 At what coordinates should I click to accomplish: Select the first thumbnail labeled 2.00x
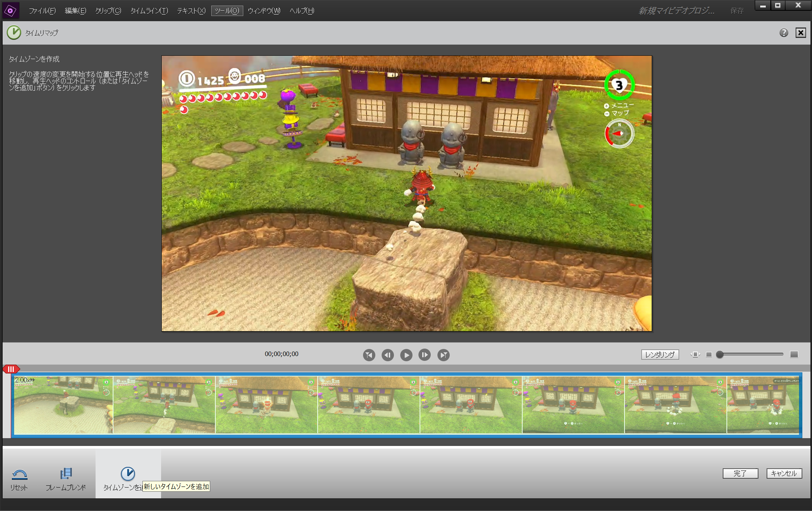pyautogui.click(x=63, y=405)
